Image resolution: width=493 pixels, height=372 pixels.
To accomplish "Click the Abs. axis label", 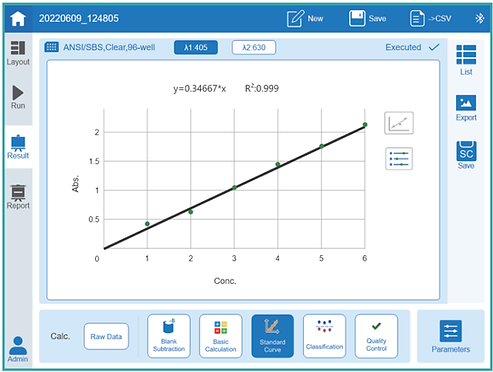I will 75,183.
